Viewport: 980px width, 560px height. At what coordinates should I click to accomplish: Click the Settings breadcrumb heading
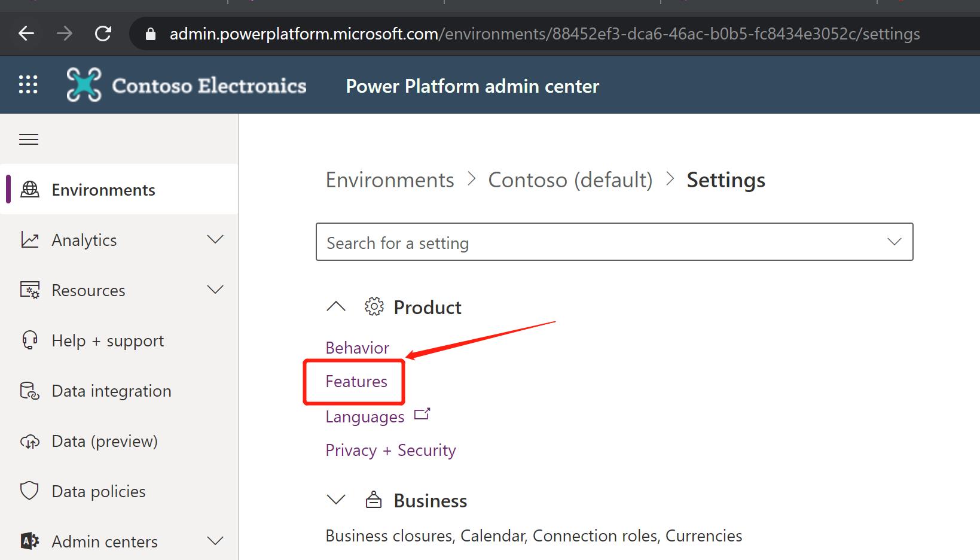tap(726, 180)
